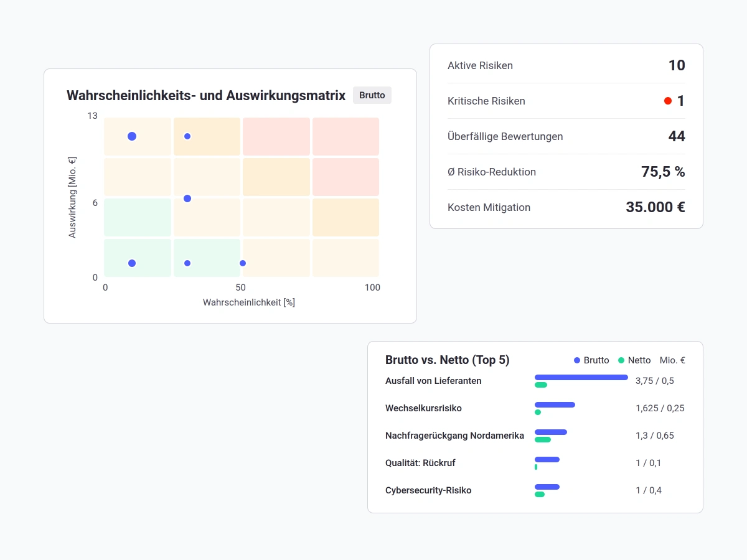Click the Aktive Risiken value 10

677,65
